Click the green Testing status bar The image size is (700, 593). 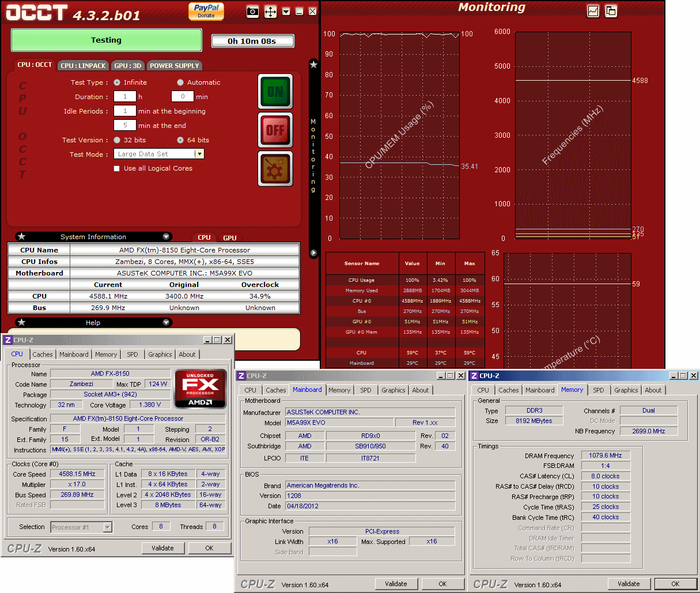pyautogui.click(x=107, y=40)
